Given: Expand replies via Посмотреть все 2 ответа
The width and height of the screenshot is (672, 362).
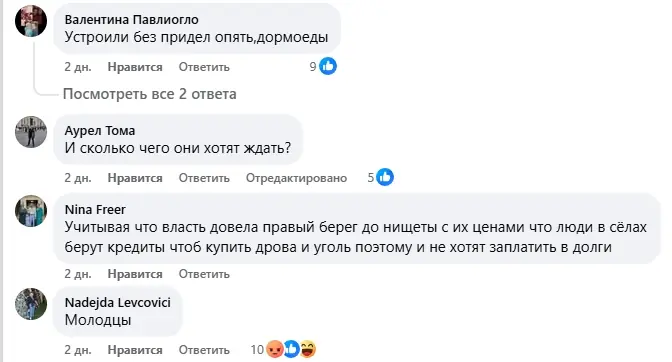Looking at the screenshot, I should (150, 94).
